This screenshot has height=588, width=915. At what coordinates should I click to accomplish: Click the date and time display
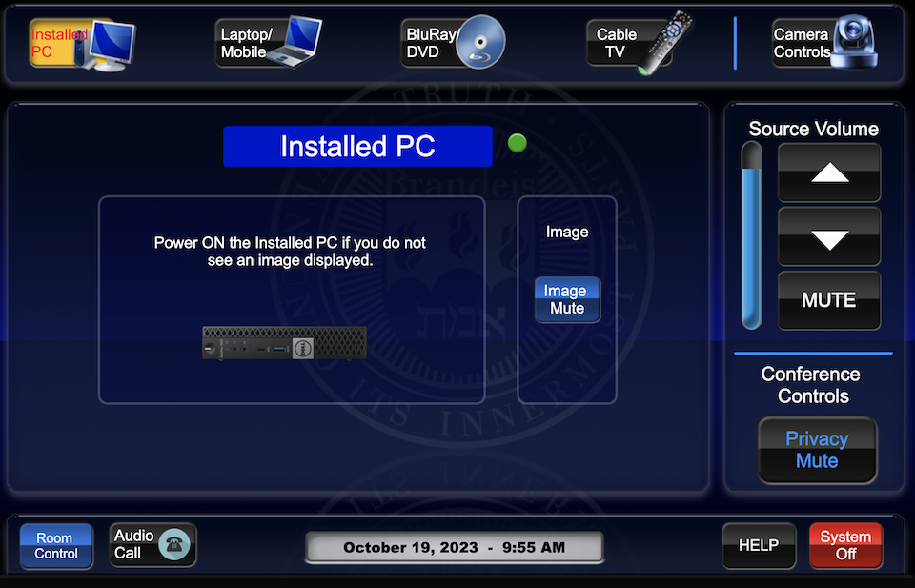[x=454, y=547]
